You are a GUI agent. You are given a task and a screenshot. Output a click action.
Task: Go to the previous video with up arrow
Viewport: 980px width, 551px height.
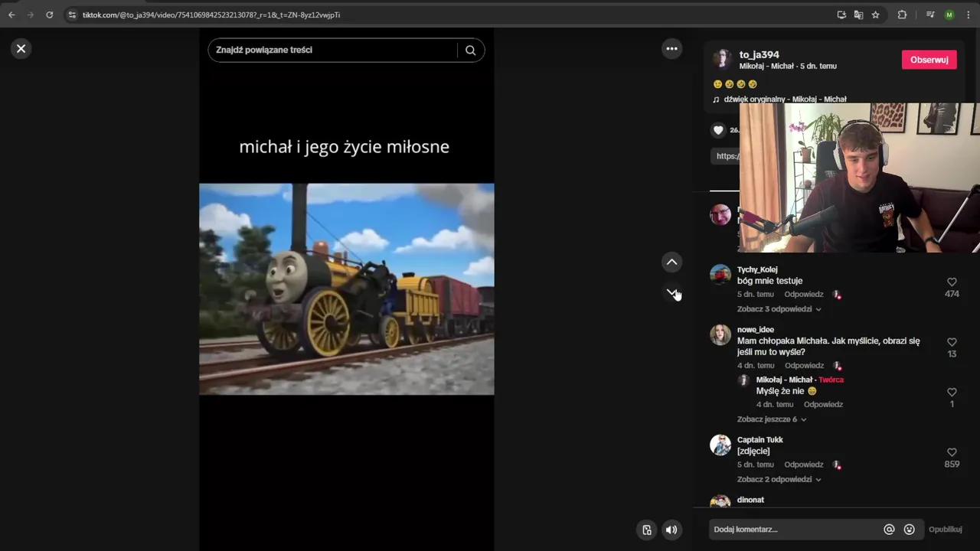pos(671,262)
